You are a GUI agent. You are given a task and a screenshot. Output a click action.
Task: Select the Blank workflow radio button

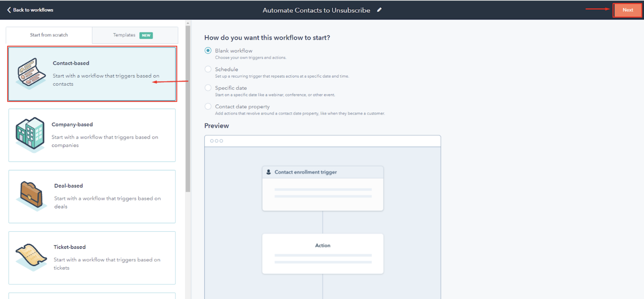(x=208, y=50)
